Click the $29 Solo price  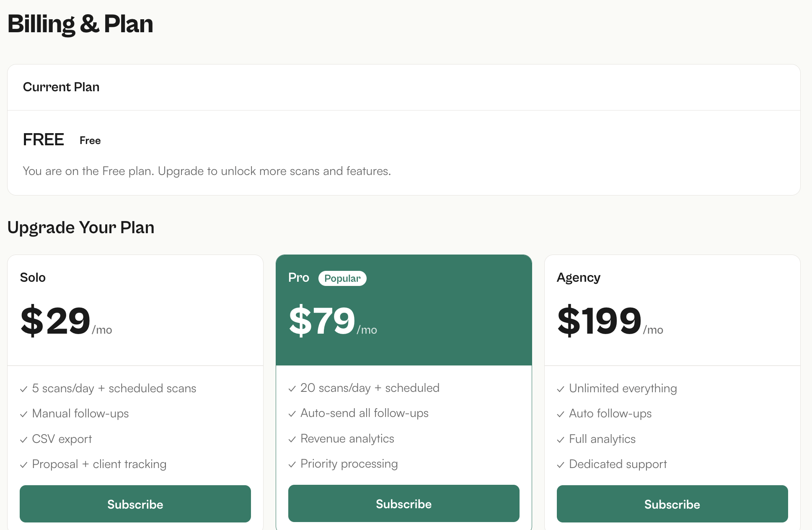click(56, 321)
